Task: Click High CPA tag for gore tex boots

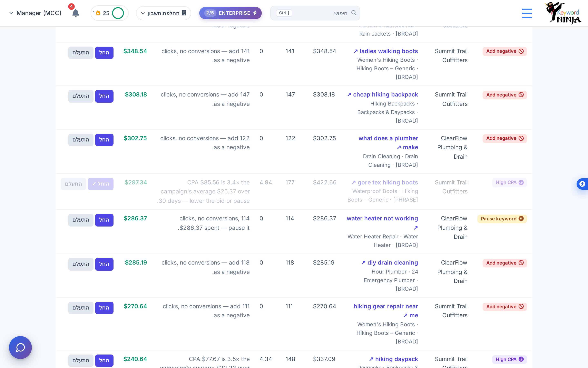Action: point(510,183)
